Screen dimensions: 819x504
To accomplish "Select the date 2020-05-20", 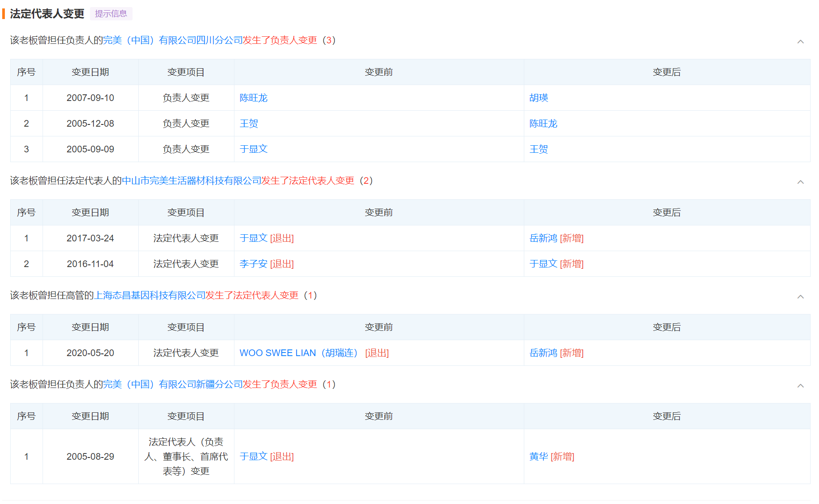I will pyautogui.click(x=90, y=353).
